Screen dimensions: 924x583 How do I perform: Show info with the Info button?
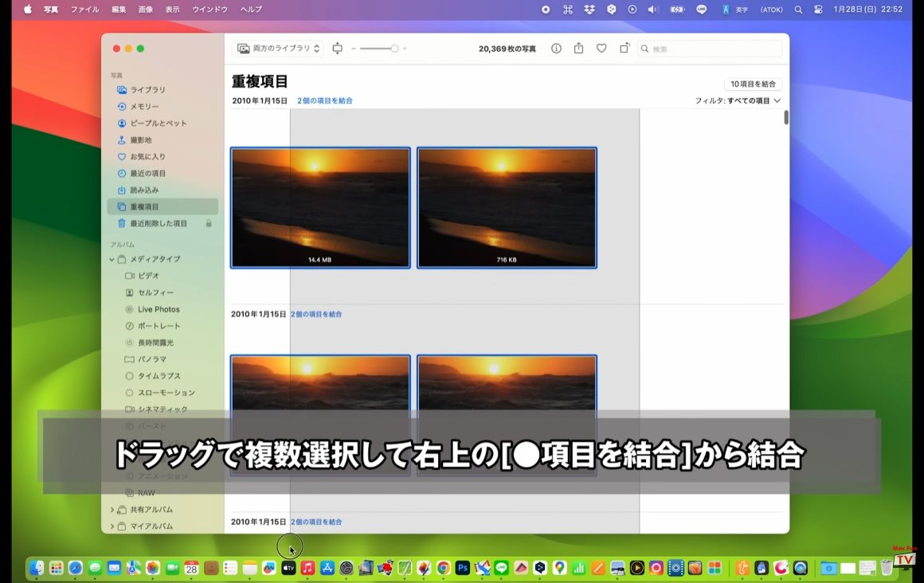point(556,49)
